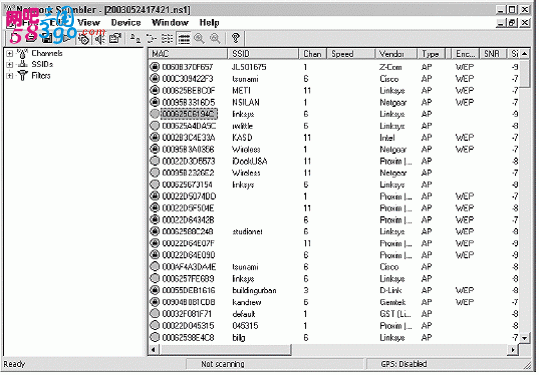Click the Help question mark toolbar icon
The width and height of the screenshot is (539, 375).
236,38
